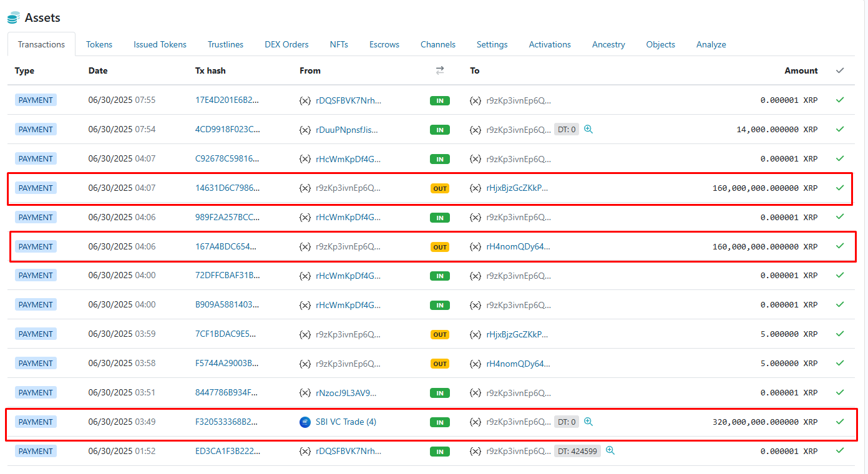Open transaction hash F320533368B2
The image size is (868, 474).
pyautogui.click(x=227, y=422)
